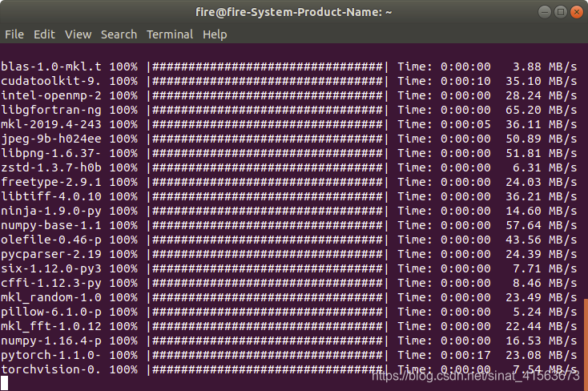588x391 pixels.
Task: Click the 23.08 MB/s speed value
Action: (x=541, y=355)
